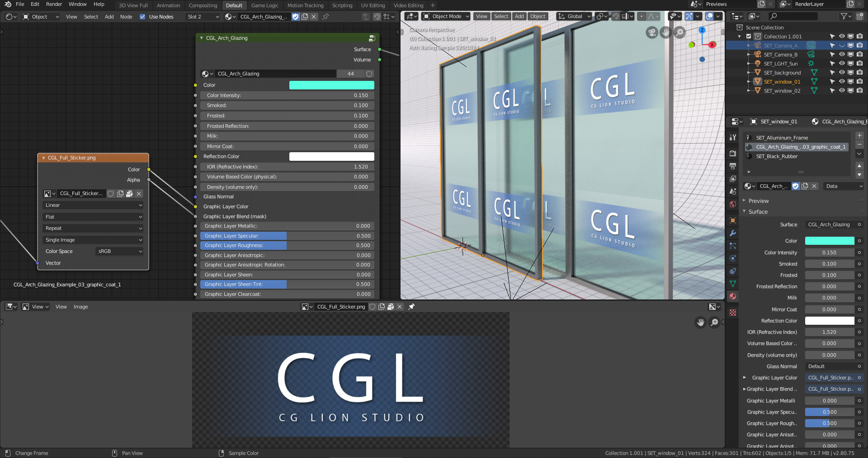Click the viewport camera view toggle icon
The height and width of the screenshot is (458, 868).
click(x=652, y=33)
